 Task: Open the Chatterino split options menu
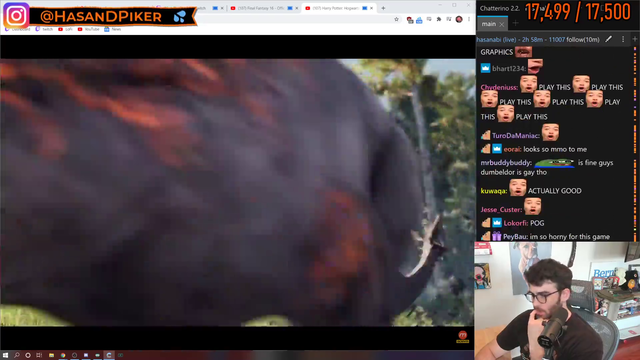623,39
